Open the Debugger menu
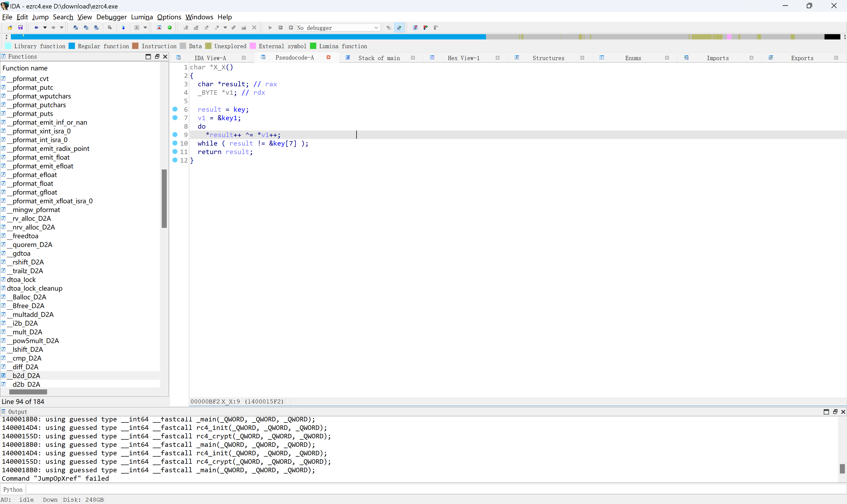 click(111, 17)
